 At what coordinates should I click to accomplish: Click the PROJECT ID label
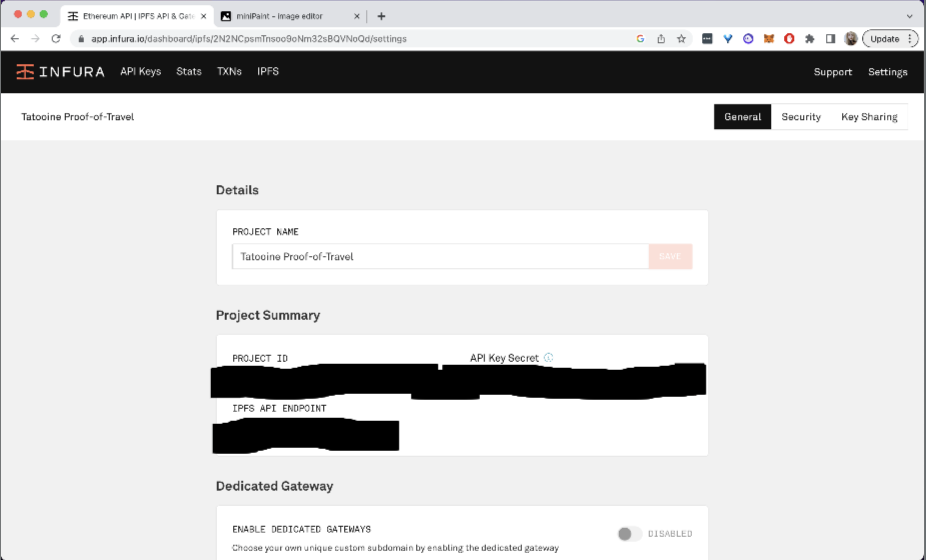point(260,358)
